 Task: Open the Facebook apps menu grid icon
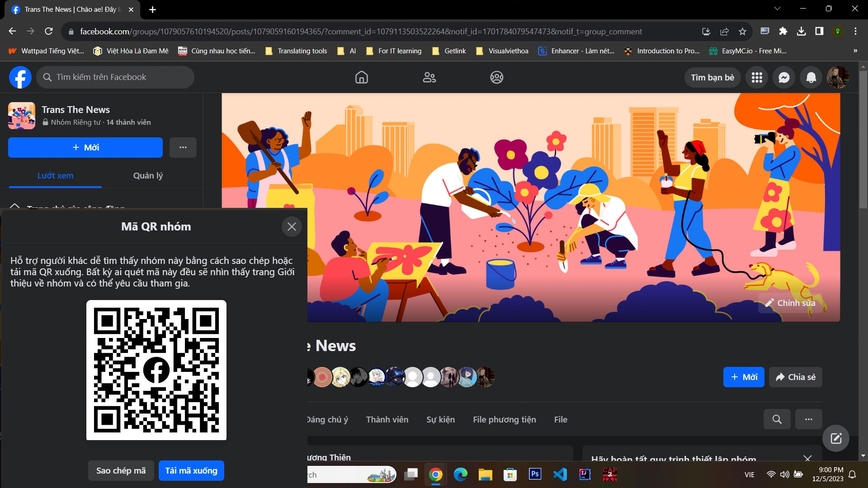(x=757, y=77)
